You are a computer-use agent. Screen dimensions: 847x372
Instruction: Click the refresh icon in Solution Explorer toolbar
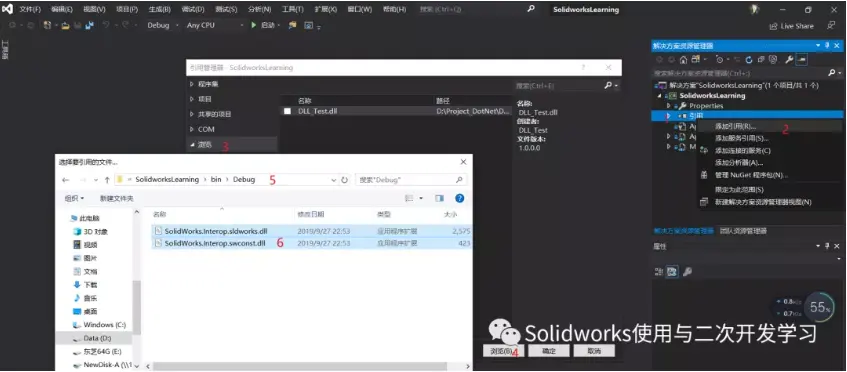click(x=749, y=59)
